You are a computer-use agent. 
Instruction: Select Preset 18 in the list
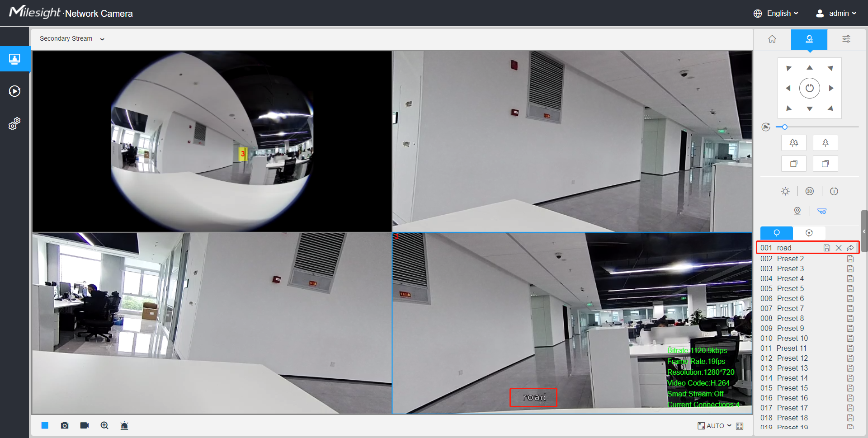tap(807, 418)
